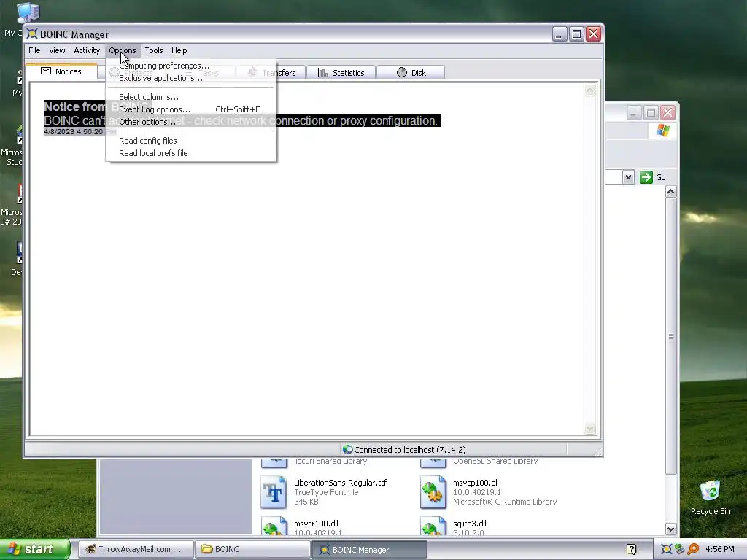The width and height of the screenshot is (747, 560).
Task: Click BOINC Manager taskbar button
Action: [369, 549]
